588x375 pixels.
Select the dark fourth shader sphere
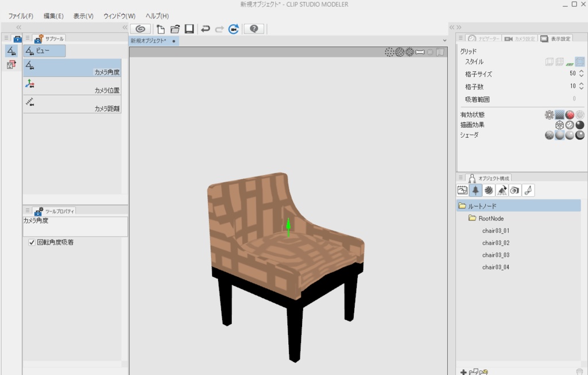(580, 135)
